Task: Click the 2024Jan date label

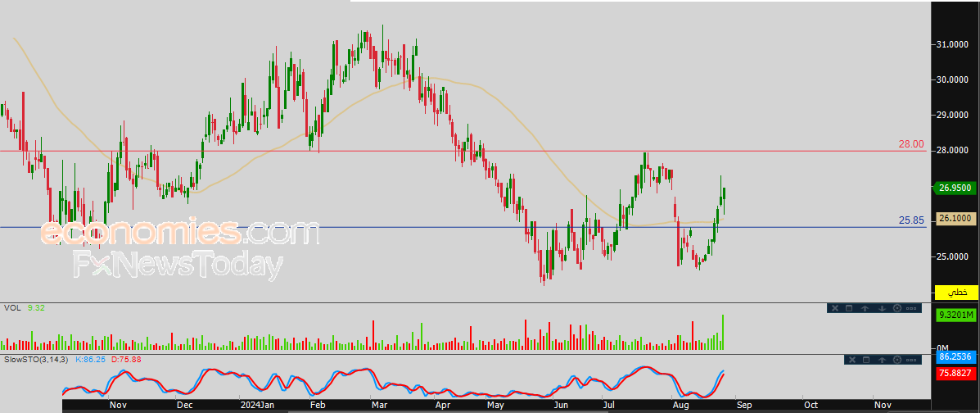Action: [257, 405]
